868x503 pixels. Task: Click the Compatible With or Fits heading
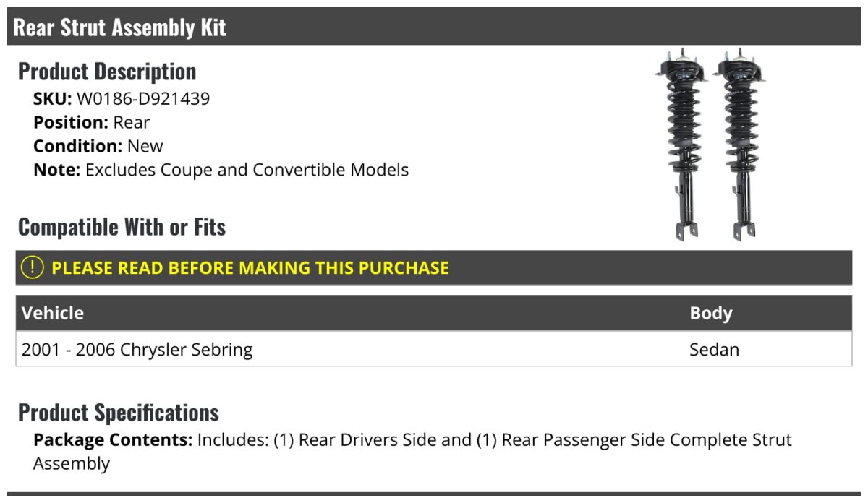click(122, 227)
